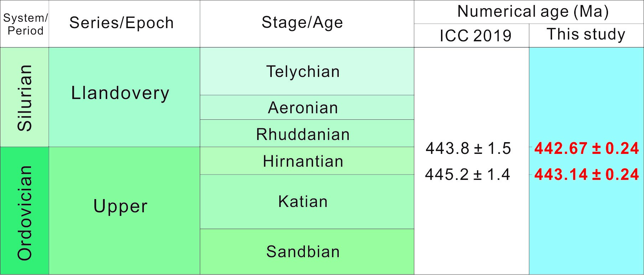Select the Upper series cell
This screenshot has width=644, height=275.
[x=120, y=206]
